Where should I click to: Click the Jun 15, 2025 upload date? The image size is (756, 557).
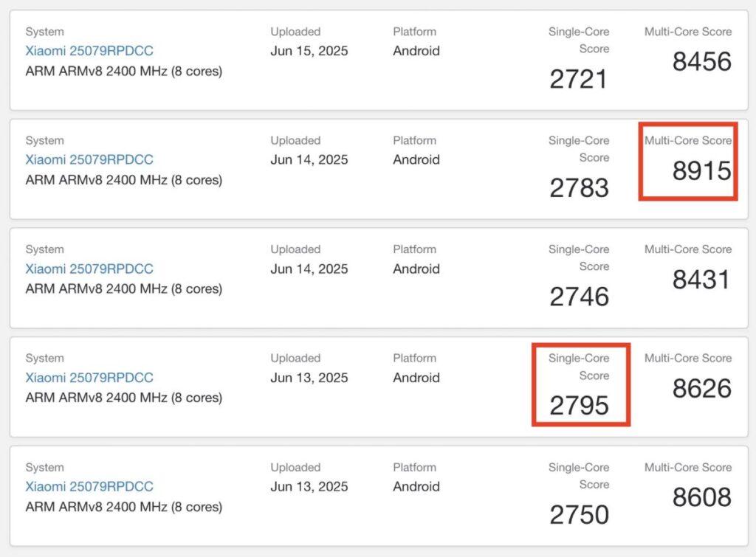[x=309, y=51]
